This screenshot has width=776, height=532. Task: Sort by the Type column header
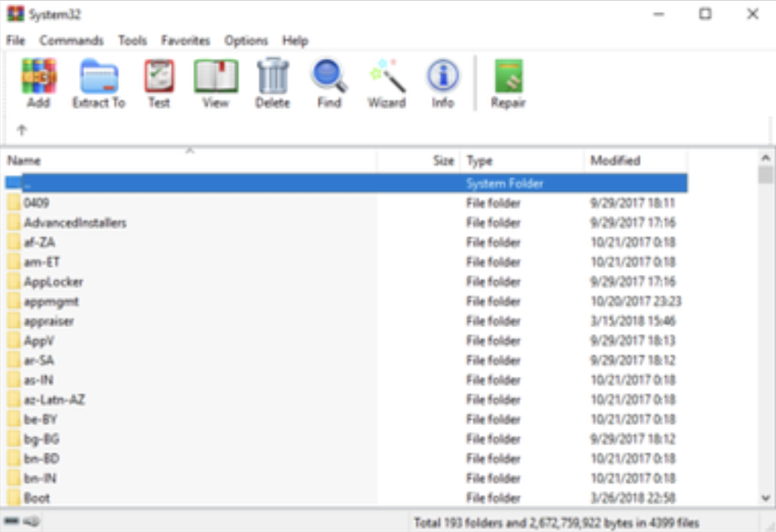(522, 161)
